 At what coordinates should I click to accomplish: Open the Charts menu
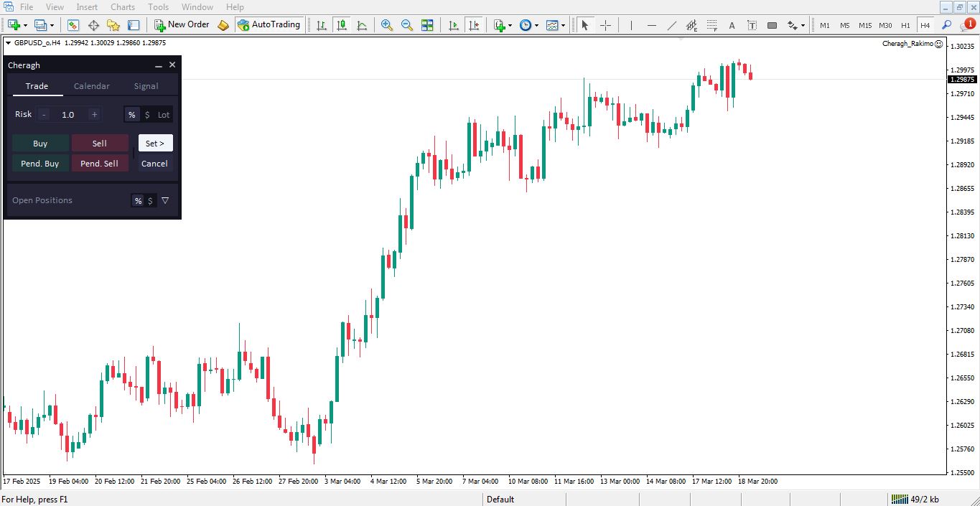(123, 7)
